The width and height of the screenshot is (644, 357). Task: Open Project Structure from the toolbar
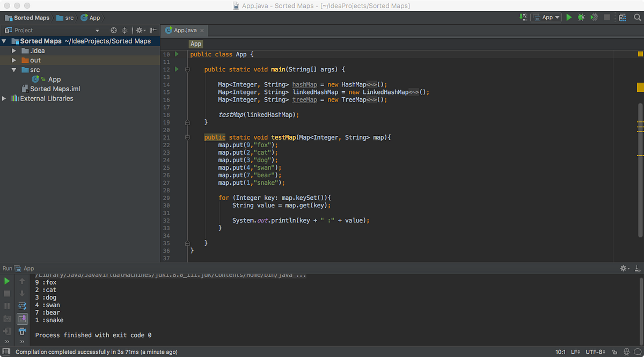pyautogui.click(x=622, y=18)
